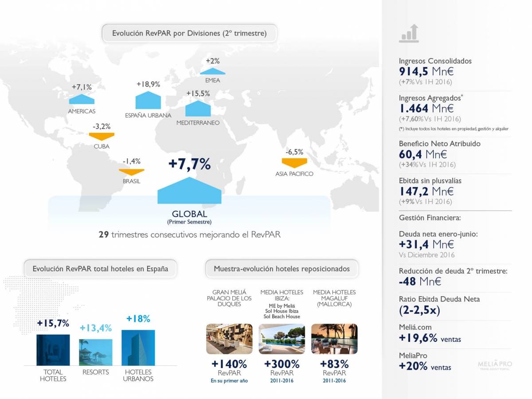Click the orange down arrow above CUBA
Screen dimensions: 532x399
click(102, 136)
